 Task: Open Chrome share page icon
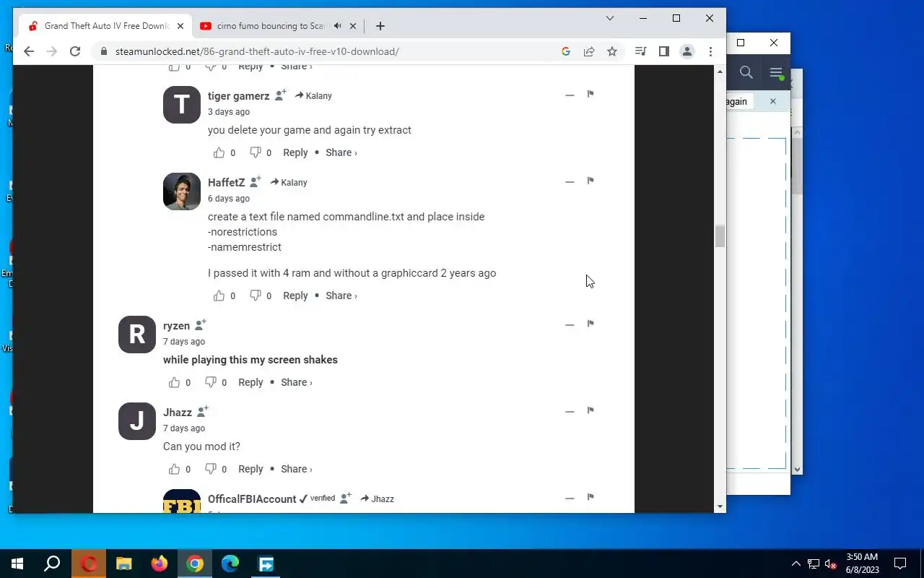point(589,51)
